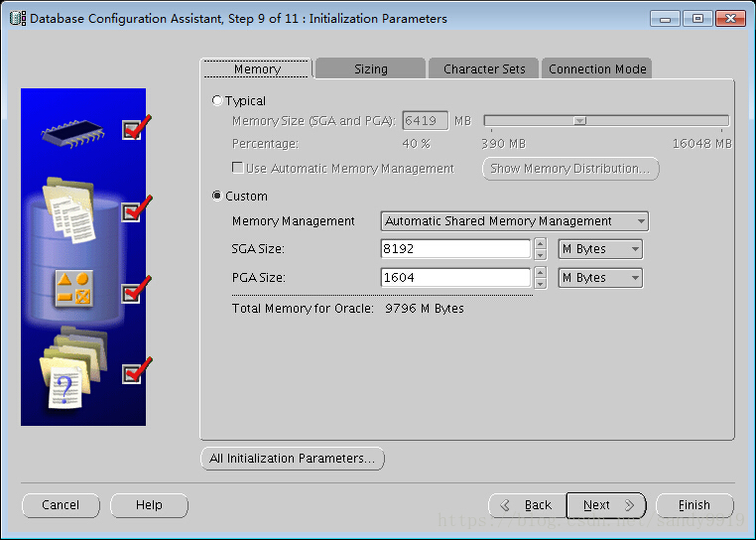Decrease PGA Size with down arrow

point(541,284)
